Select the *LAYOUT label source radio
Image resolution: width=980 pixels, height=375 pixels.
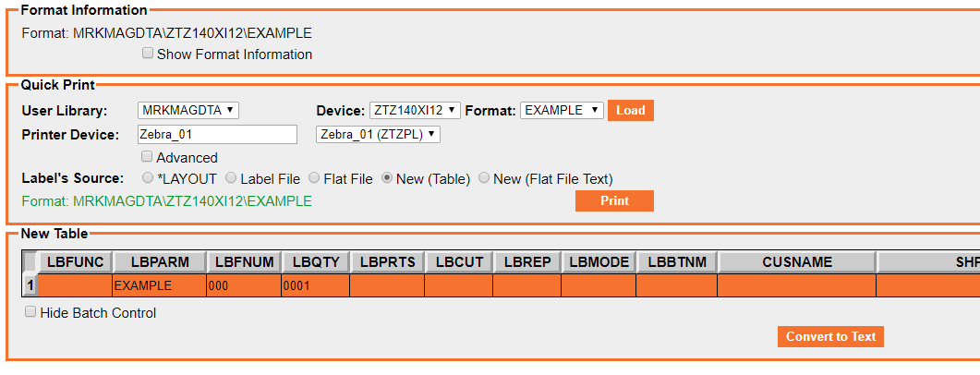pyautogui.click(x=148, y=178)
